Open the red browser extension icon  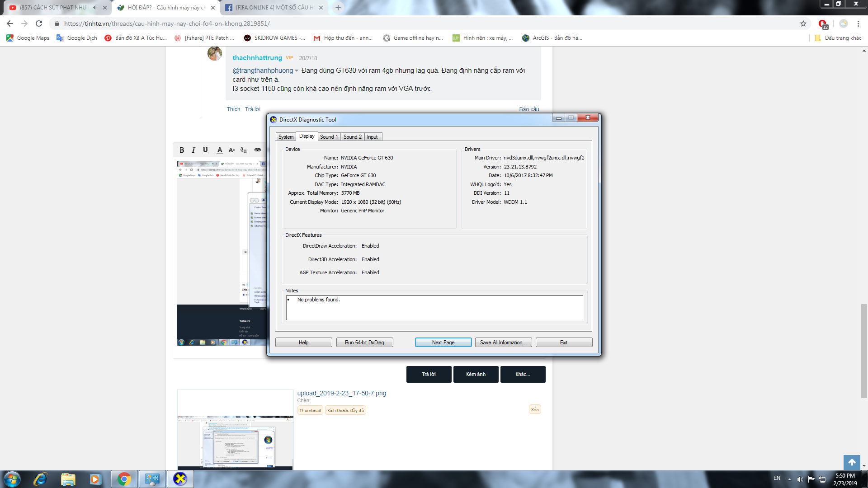click(823, 24)
